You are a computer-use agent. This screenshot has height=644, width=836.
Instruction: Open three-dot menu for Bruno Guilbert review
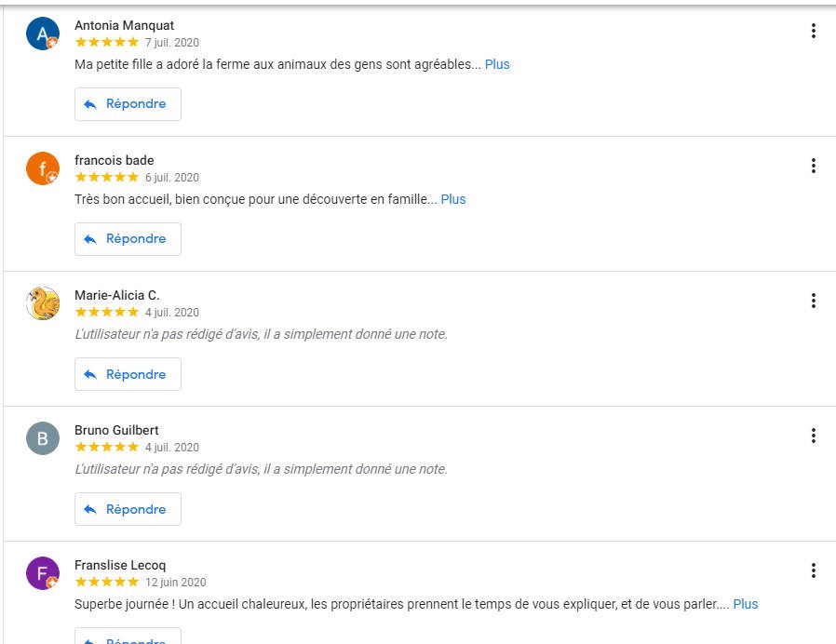click(813, 436)
